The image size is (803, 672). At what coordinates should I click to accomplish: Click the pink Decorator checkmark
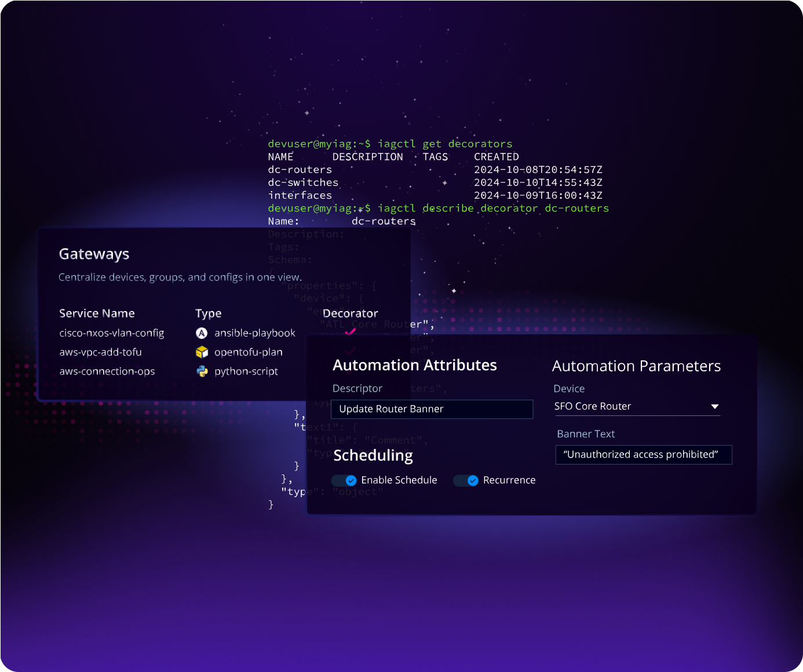pos(350,332)
